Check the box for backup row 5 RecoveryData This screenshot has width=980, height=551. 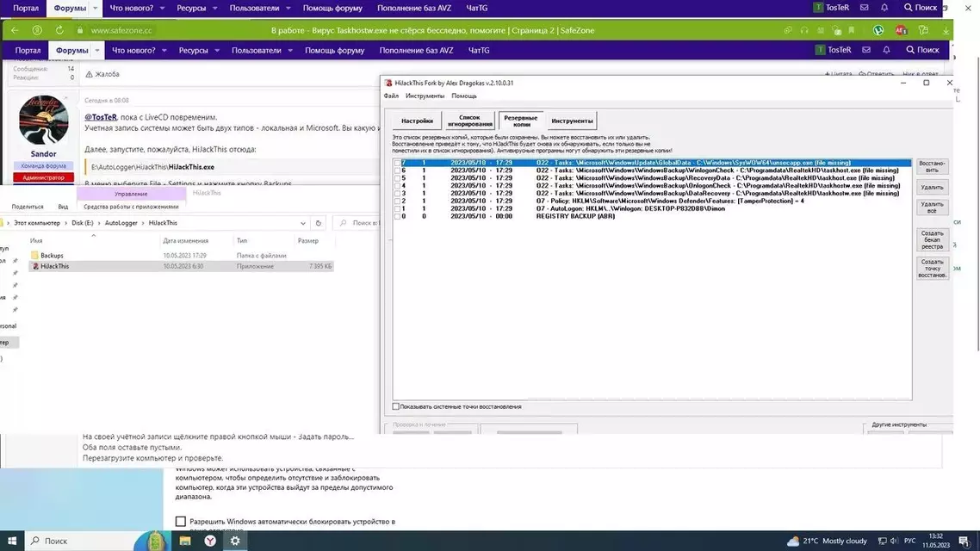(x=397, y=178)
